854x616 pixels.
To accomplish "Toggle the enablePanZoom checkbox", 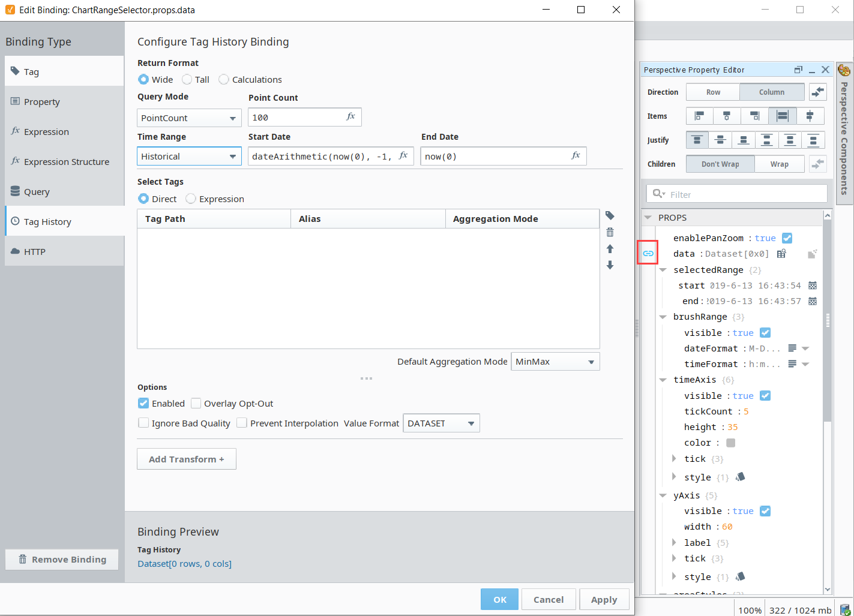I will [x=787, y=238].
